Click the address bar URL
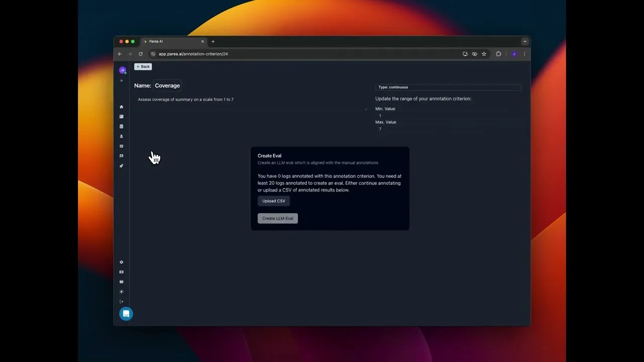This screenshot has width=644, height=362. (193, 54)
